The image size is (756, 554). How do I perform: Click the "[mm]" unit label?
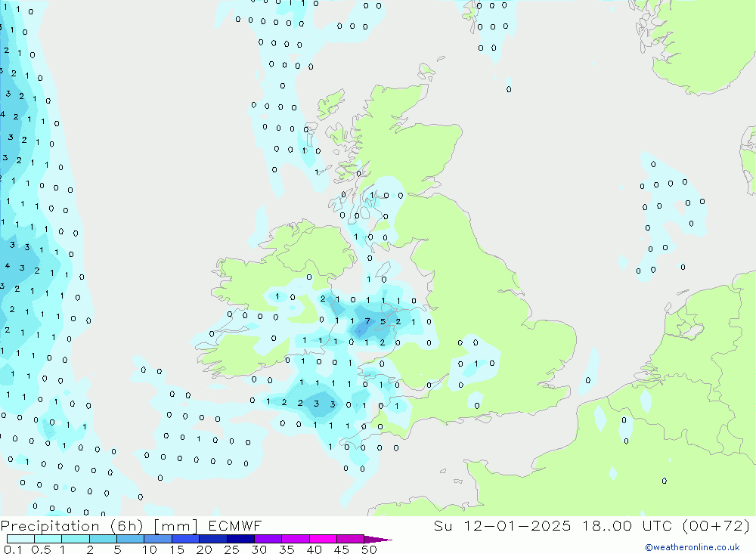(x=176, y=525)
